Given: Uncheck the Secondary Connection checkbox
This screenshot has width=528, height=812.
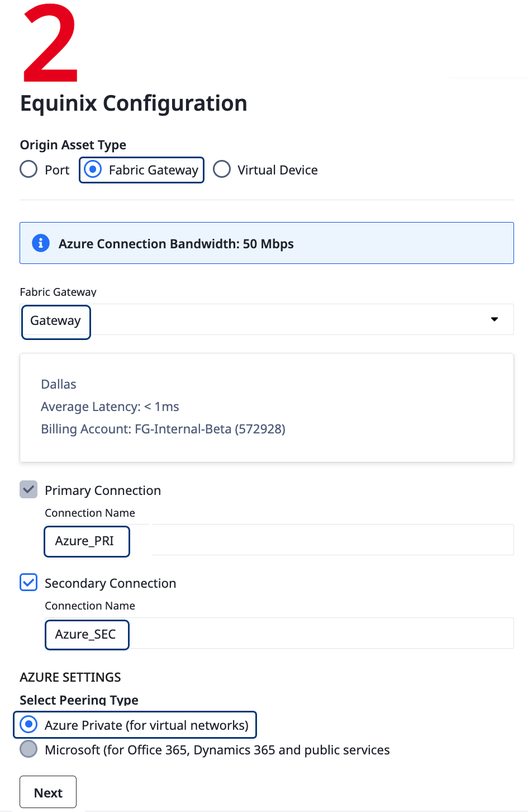Looking at the screenshot, I should pos(28,583).
